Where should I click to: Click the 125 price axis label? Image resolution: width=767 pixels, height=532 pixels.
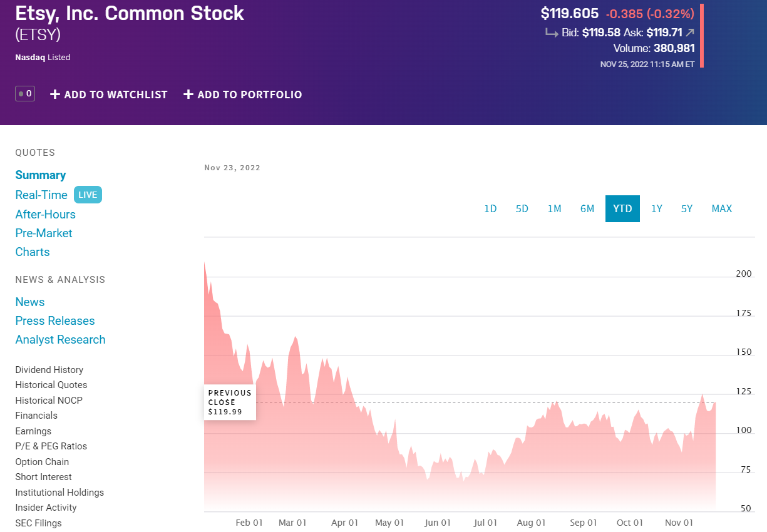tap(744, 392)
